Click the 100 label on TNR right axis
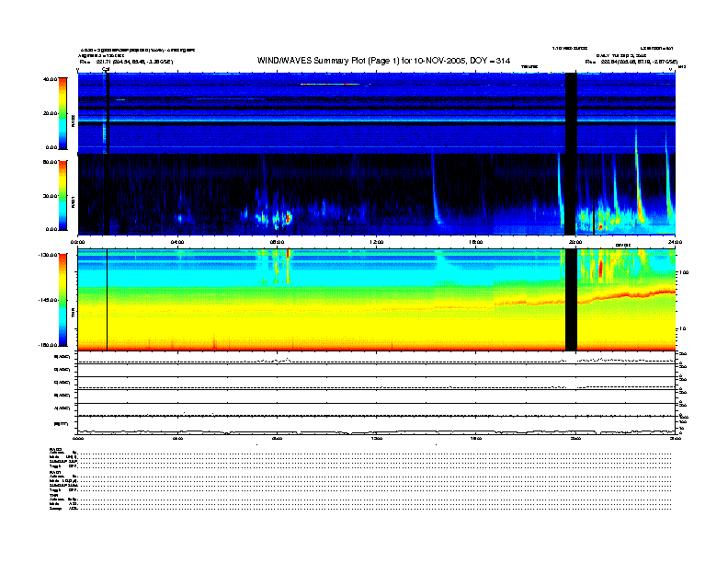Viewport: 728px width, 563px height. pyautogui.click(x=684, y=272)
